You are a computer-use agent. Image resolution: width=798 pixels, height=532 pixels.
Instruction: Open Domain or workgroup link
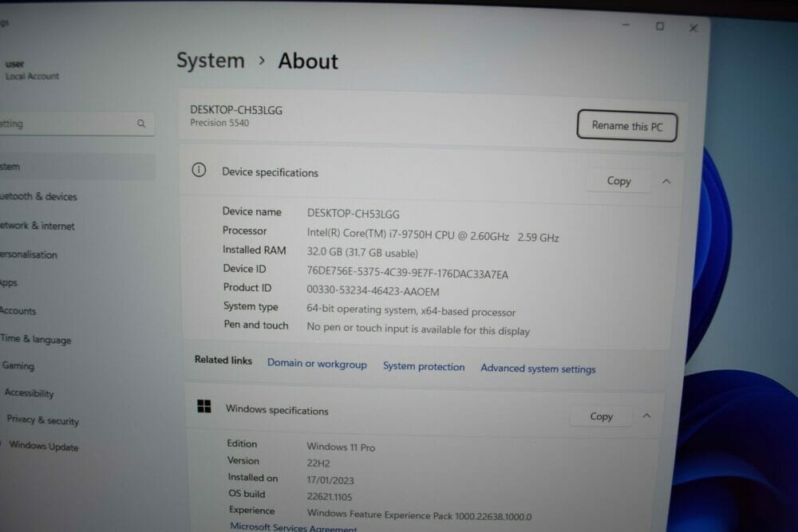tap(317, 364)
